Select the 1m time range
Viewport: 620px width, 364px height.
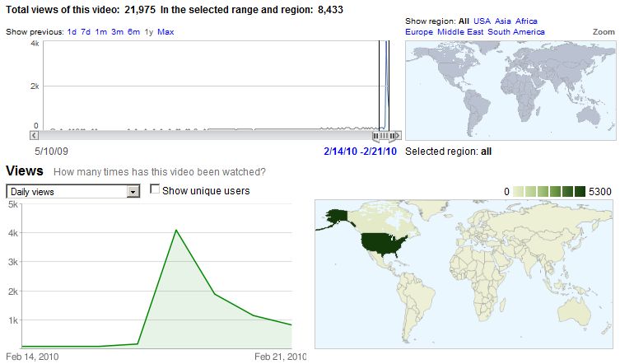(x=100, y=31)
